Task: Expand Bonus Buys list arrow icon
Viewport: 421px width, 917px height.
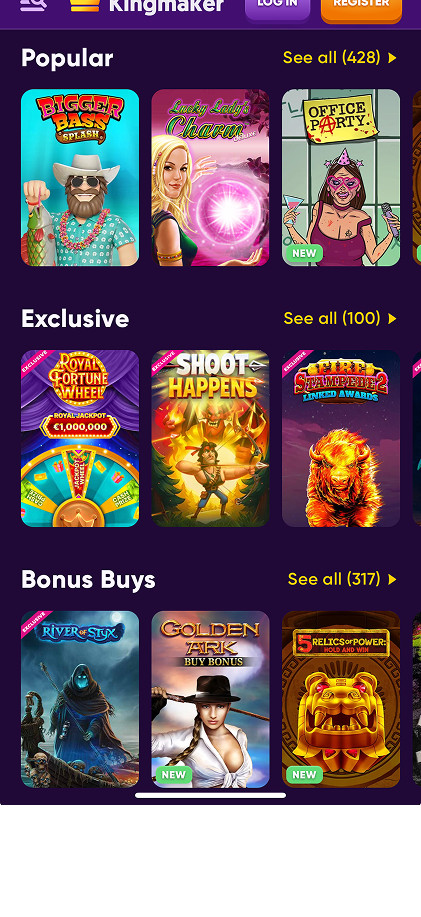Action: (x=392, y=579)
